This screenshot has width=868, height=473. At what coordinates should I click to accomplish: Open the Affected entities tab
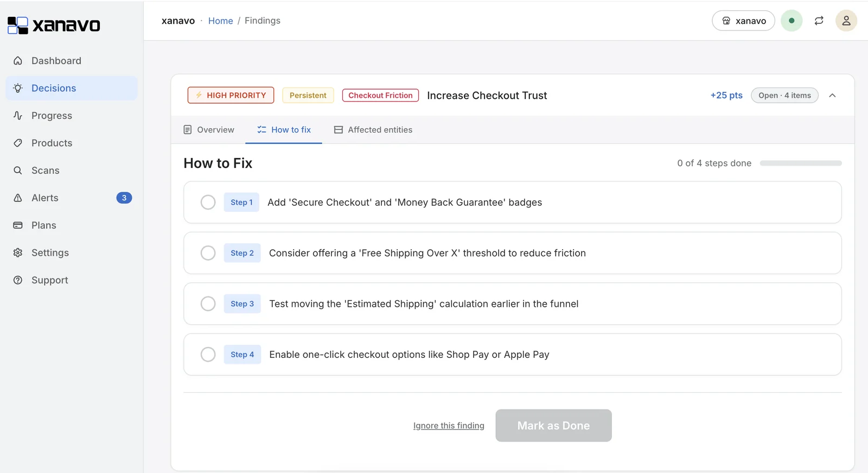pyautogui.click(x=373, y=130)
